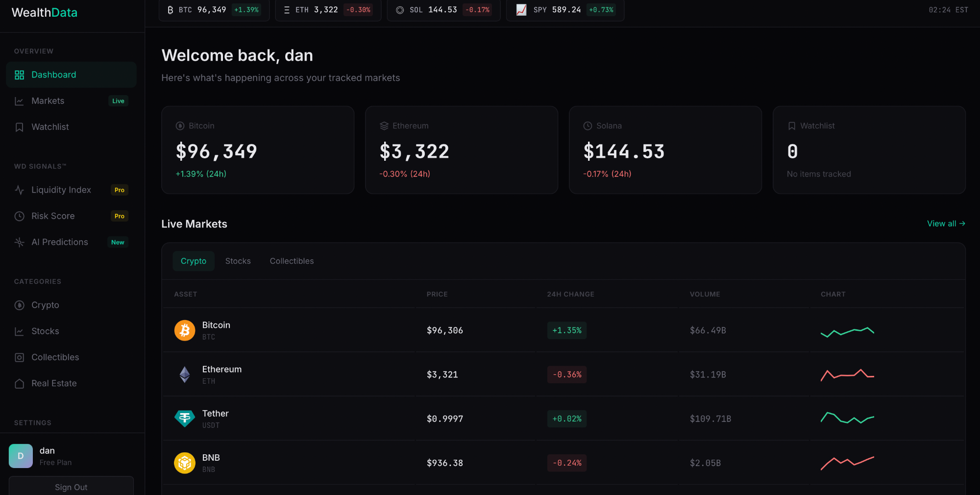
Task: Click the SPY ticker chip
Action: (565, 9)
